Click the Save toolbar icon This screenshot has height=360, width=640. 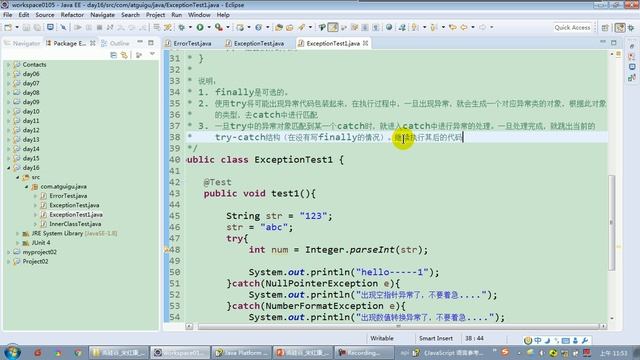(x=26, y=27)
